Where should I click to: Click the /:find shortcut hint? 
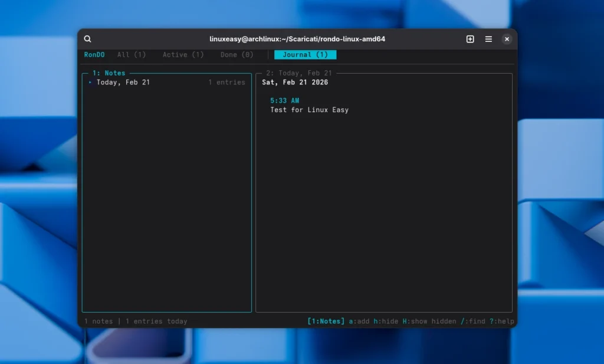pos(472,322)
